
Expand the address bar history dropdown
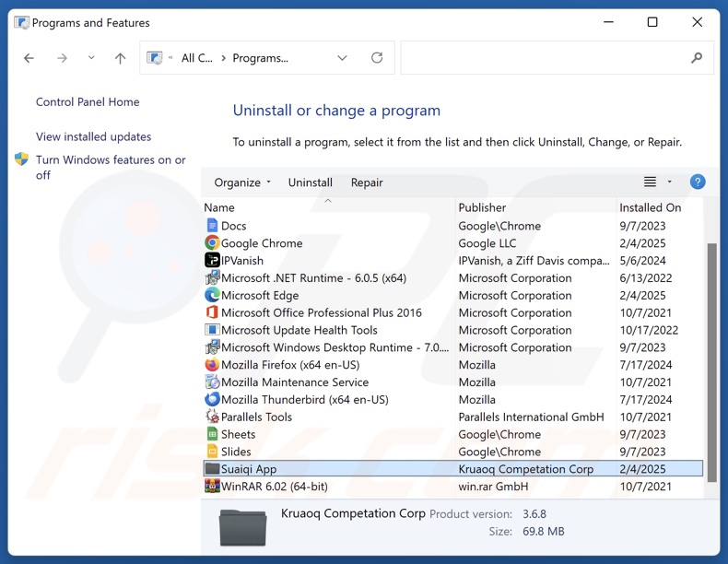(342, 58)
